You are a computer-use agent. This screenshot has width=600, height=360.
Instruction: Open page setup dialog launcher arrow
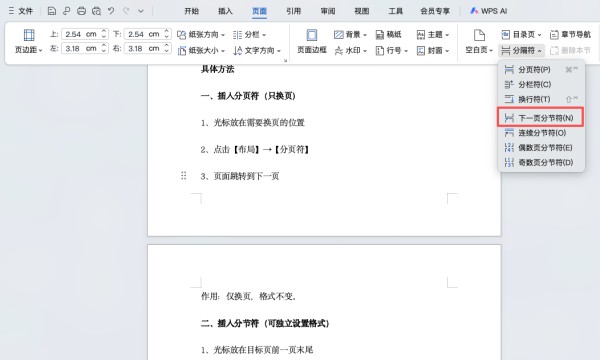pyautogui.click(x=285, y=60)
